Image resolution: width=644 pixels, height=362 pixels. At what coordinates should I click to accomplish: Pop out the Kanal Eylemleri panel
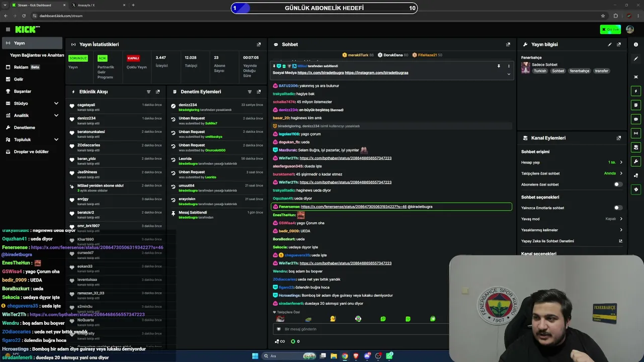[619, 138]
